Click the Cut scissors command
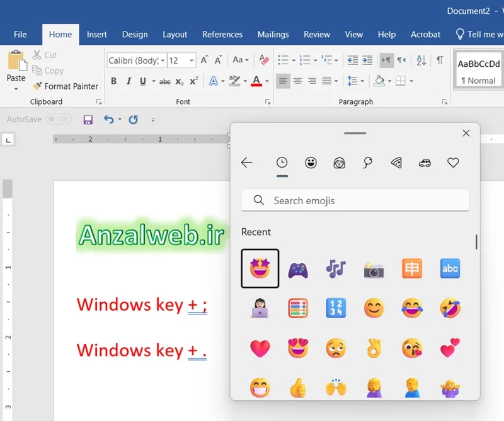 (45, 55)
